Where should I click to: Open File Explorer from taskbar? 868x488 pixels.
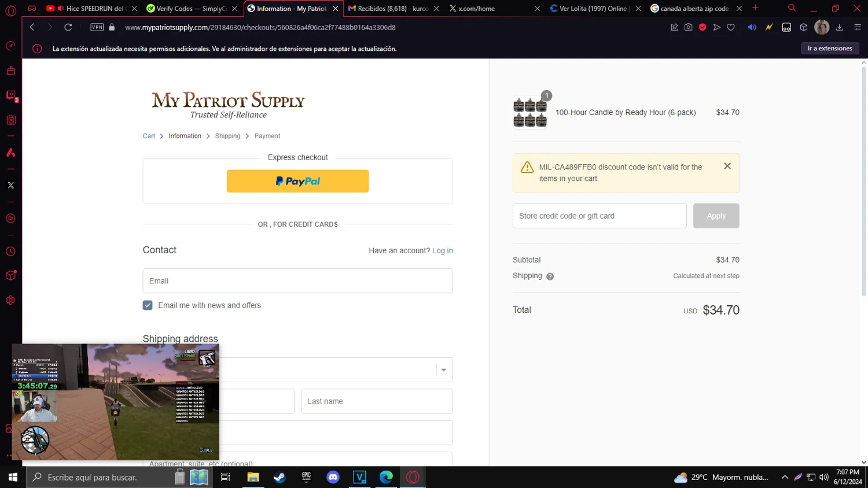(x=253, y=477)
